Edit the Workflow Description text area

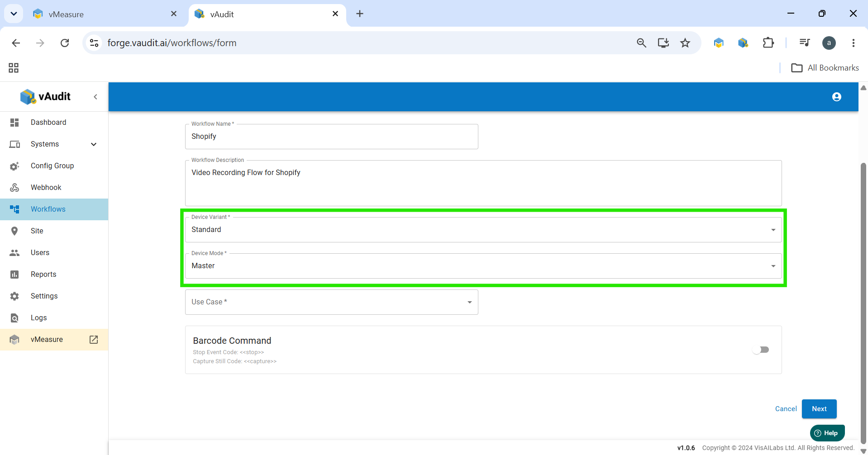click(x=483, y=183)
